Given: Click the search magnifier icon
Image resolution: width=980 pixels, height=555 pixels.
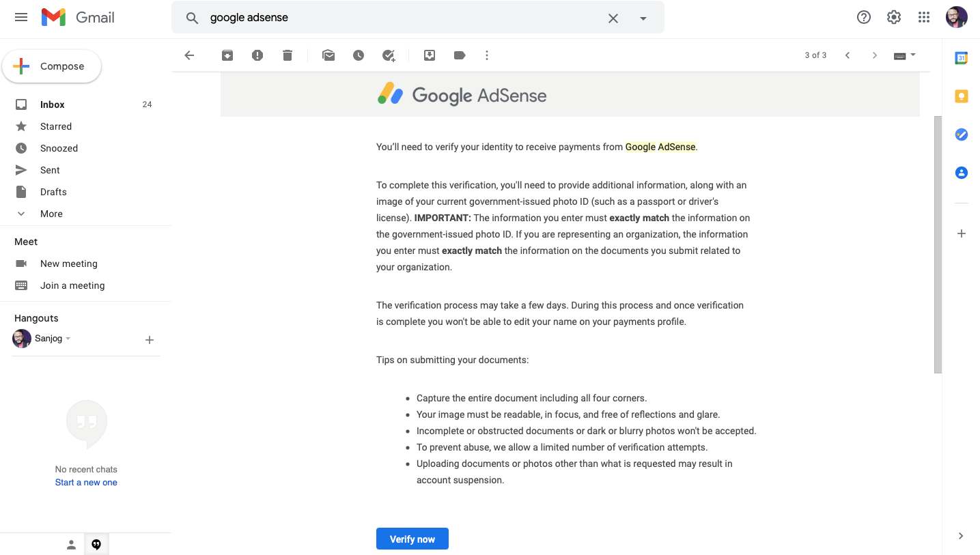Looking at the screenshot, I should pyautogui.click(x=192, y=18).
